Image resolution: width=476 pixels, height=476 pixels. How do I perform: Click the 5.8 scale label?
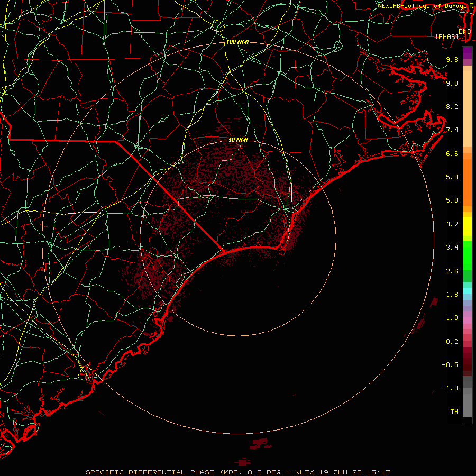point(452,177)
